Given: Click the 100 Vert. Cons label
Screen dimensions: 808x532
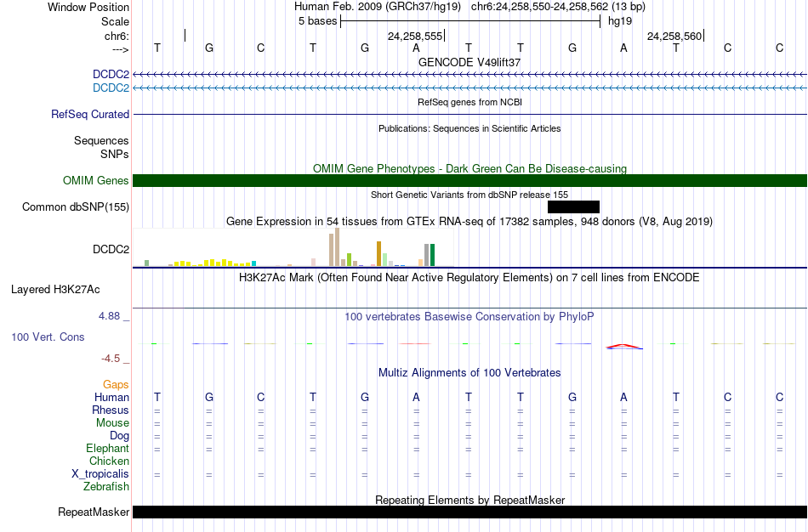Looking at the screenshot, I should point(48,337).
